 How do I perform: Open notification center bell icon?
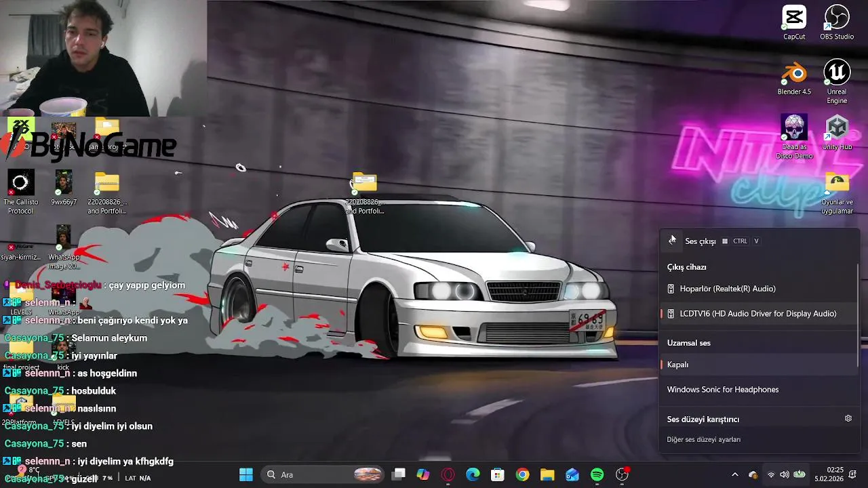(853, 474)
